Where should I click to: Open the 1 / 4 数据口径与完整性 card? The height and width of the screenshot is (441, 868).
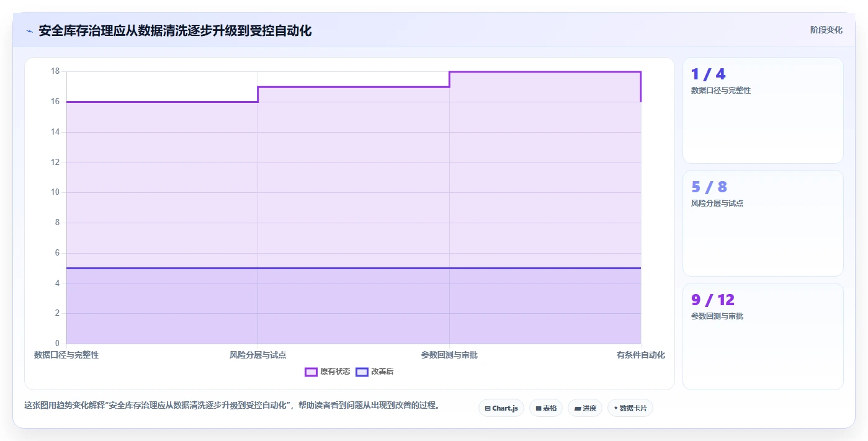pos(763,110)
